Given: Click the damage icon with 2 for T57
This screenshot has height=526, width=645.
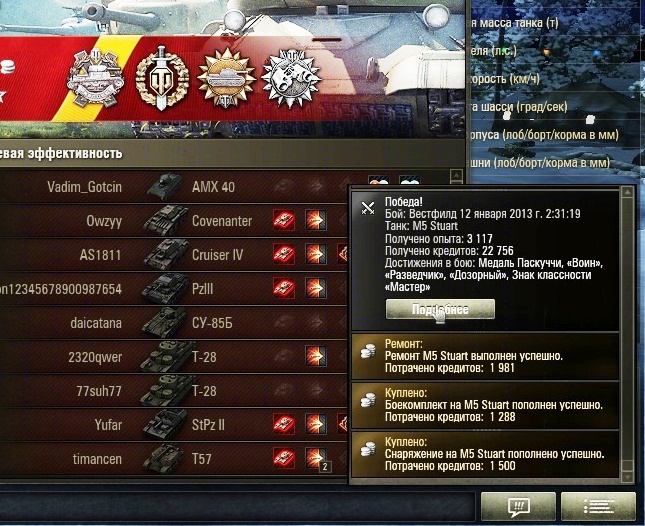Looking at the screenshot, I should [x=317, y=459].
